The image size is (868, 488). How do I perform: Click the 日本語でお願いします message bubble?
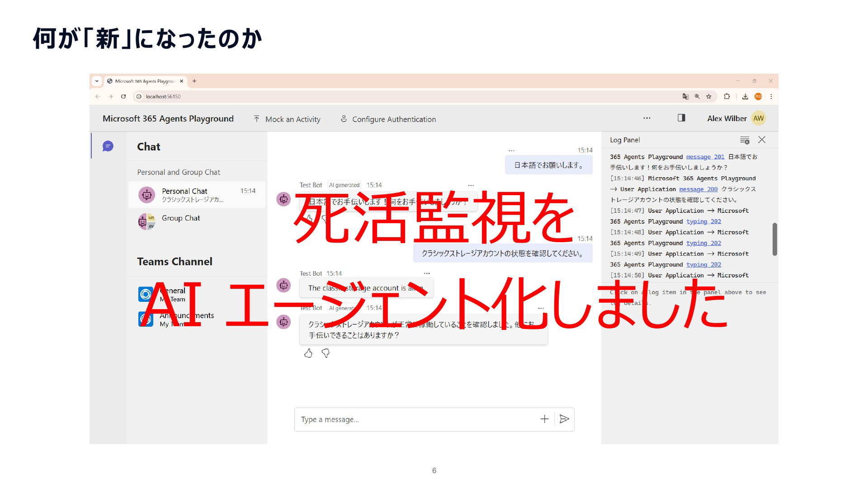click(549, 165)
